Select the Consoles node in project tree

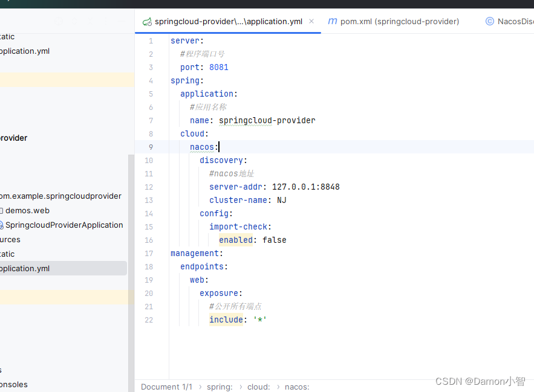point(14,385)
